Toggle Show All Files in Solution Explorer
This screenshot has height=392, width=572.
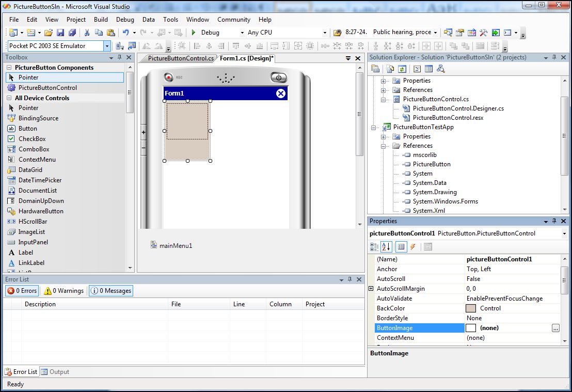(x=390, y=69)
